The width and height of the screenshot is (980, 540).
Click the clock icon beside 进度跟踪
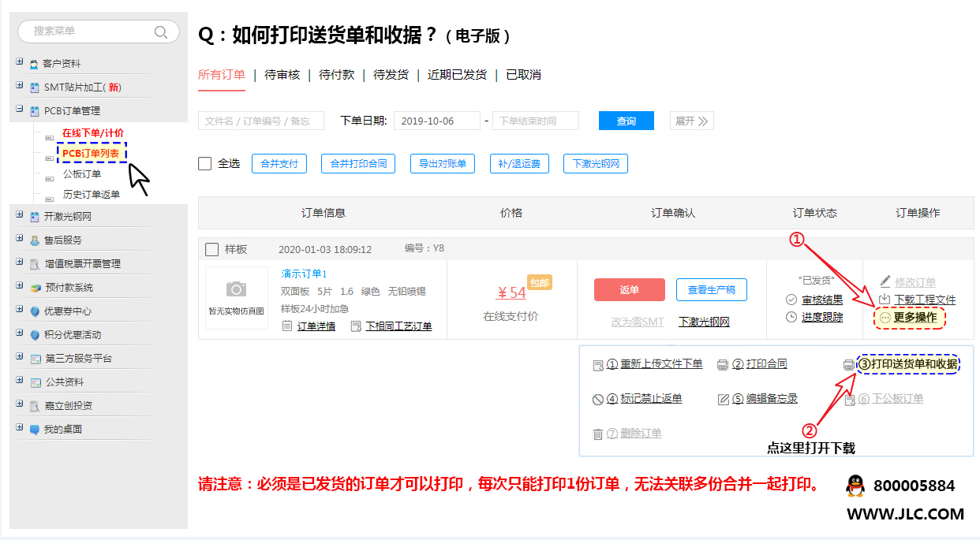[x=791, y=317]
